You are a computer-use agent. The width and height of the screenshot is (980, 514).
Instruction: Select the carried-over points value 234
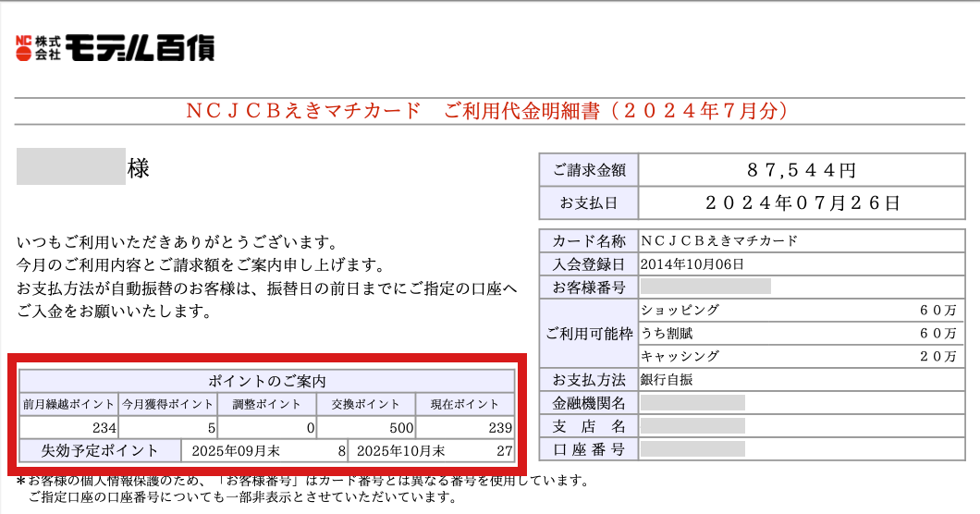104,428
